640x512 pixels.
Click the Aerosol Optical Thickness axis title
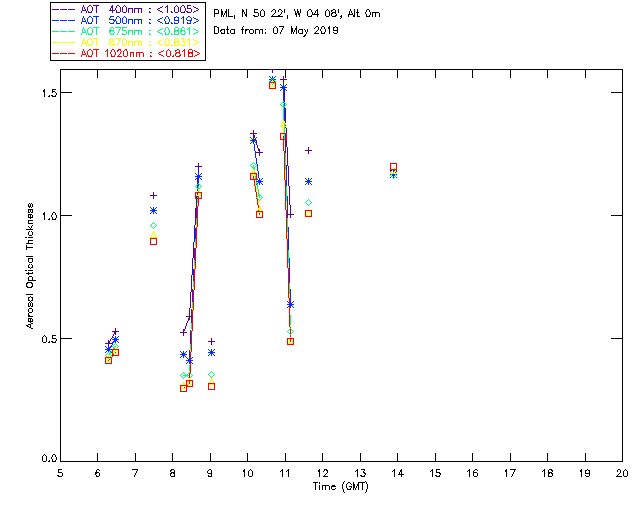point(30,266)
